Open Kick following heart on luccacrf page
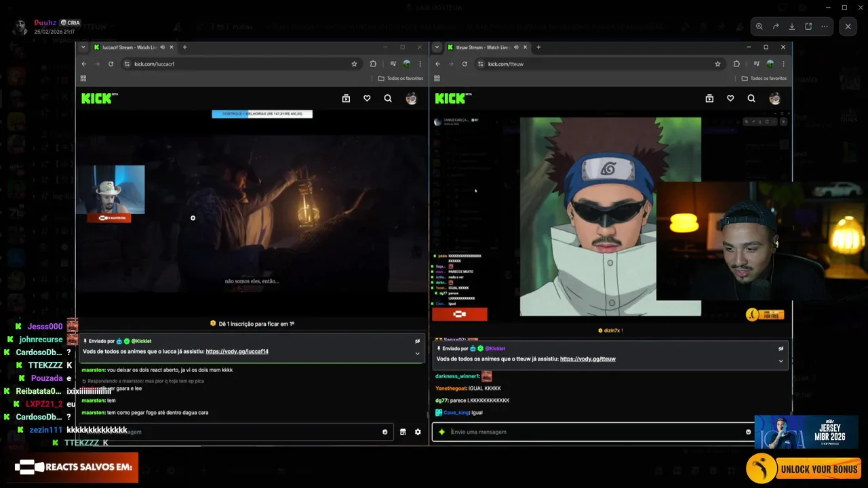Viewport: 868px width, 488px height. (x=367, y=98)
